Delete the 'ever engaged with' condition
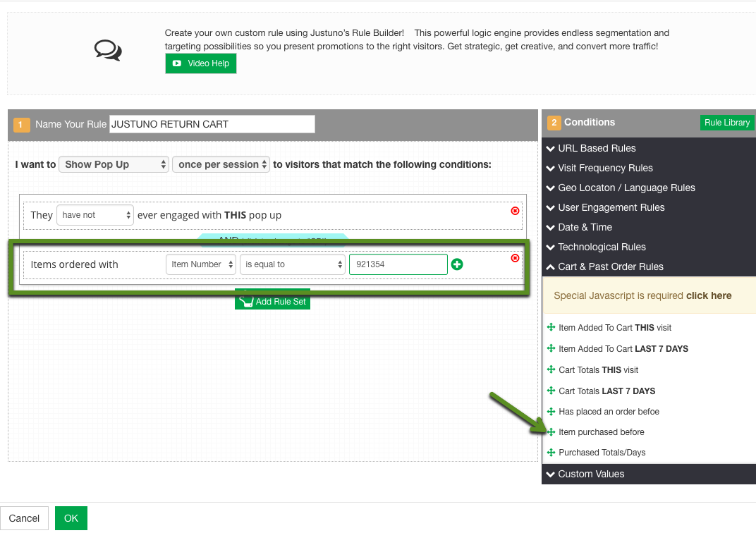756x533 pixels. (515, 211)
